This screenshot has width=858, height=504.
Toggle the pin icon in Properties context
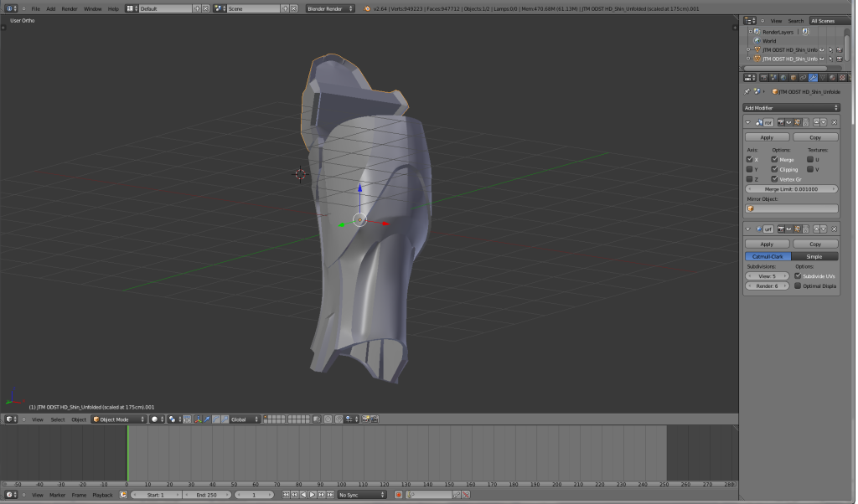pyautogui.click(x=747, y=92)
